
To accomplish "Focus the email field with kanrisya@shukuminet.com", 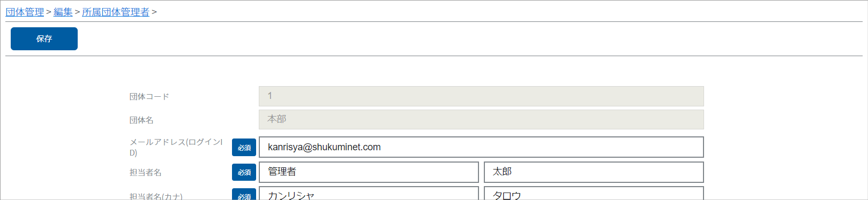I will (x=481, y=147).
